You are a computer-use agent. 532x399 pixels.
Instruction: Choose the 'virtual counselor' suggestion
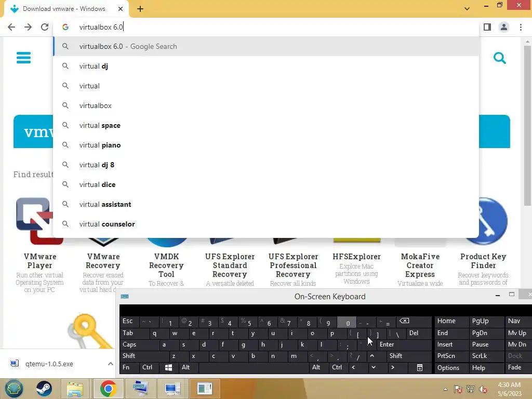[x=267, y=224]
